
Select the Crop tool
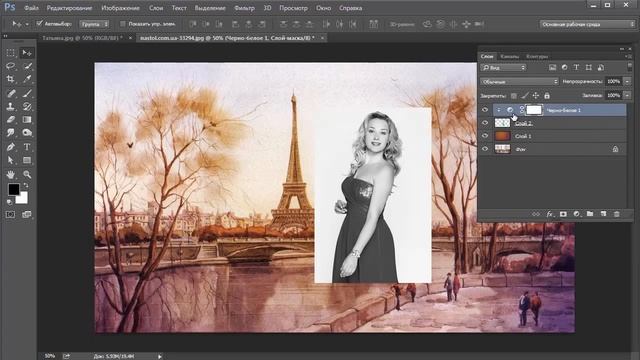tap(11, 79)
